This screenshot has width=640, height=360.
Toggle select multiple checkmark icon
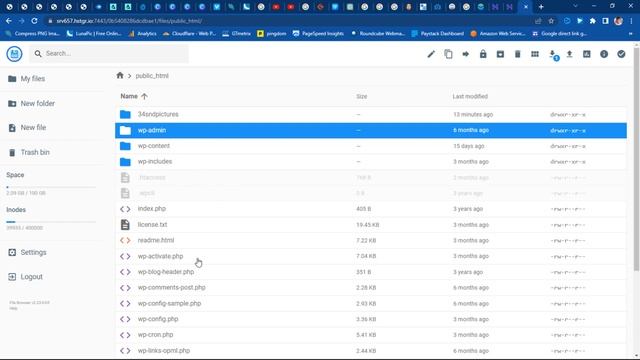[x=621, y=54]
